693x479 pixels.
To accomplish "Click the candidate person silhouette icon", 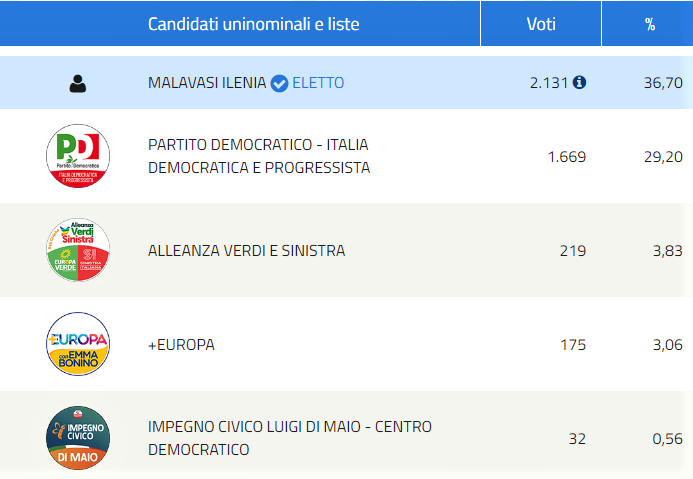I will (x=78, y=83).
